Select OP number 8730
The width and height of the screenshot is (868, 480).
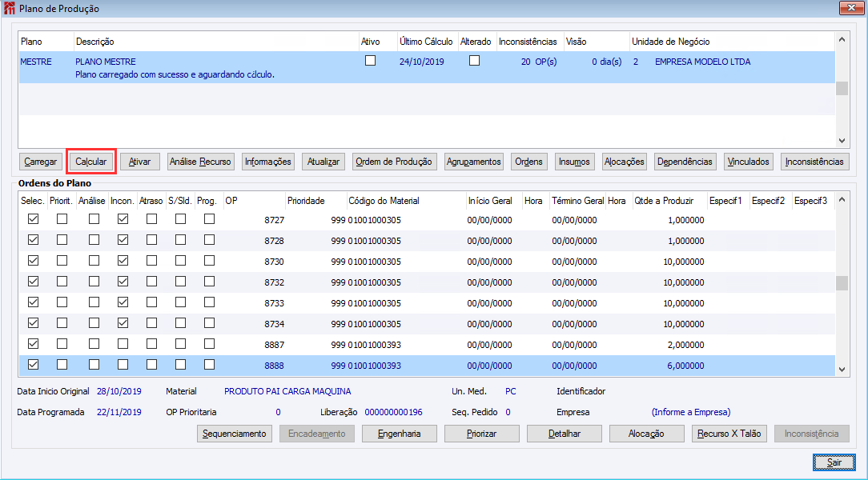[x=274, y=262]
